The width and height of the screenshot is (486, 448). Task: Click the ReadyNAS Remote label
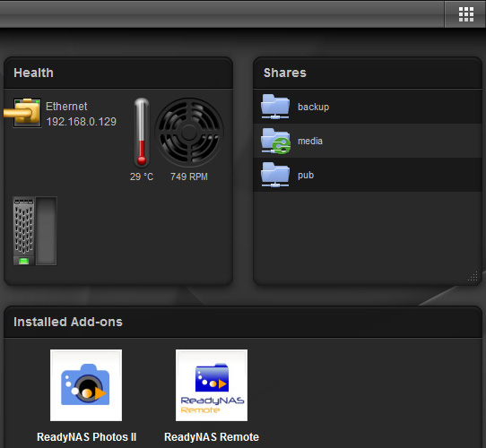[x=212, y=437]
